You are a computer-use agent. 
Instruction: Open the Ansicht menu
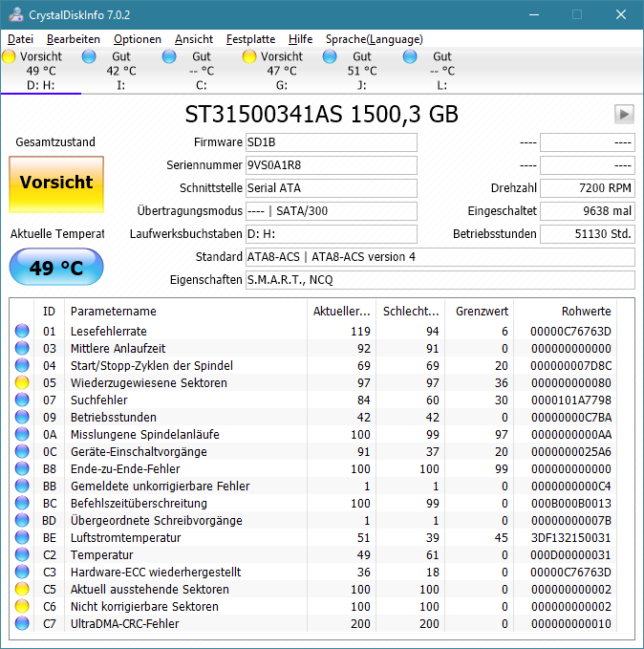(x=194, y=39)
